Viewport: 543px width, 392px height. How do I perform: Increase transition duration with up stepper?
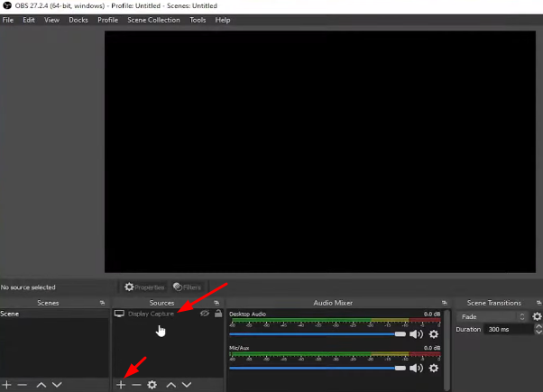click(538, 326)
